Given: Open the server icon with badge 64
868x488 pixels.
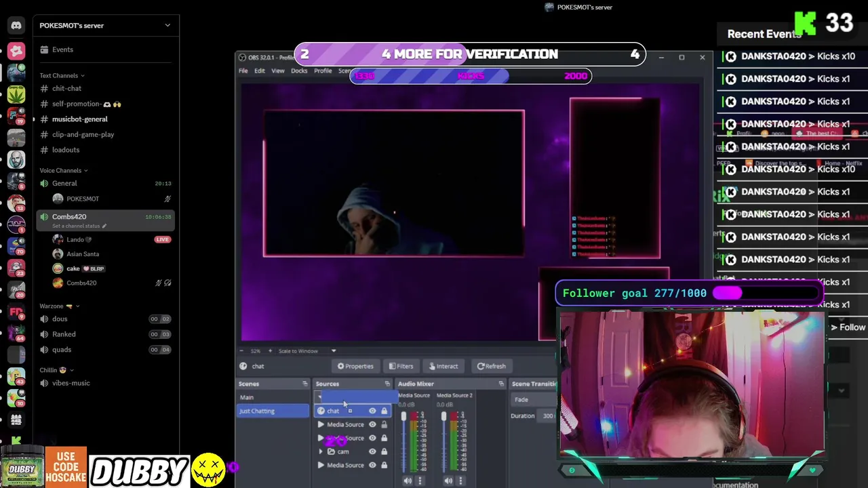Looking at the screenshot, I should point(16,333).
